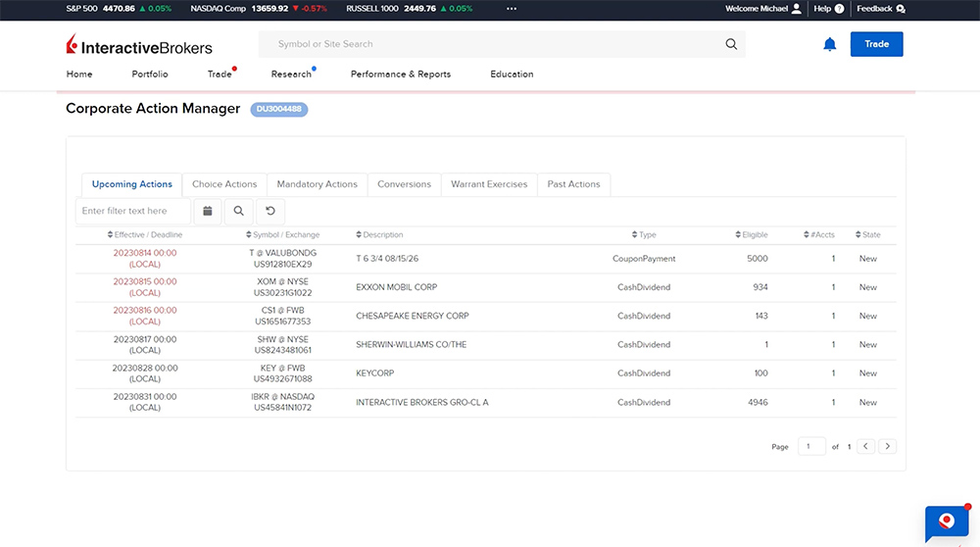The width and height of the screenshot is (980, 547).
Task: Go to the next page arrow
Action: pyautogui.click(x=887, y=446)
